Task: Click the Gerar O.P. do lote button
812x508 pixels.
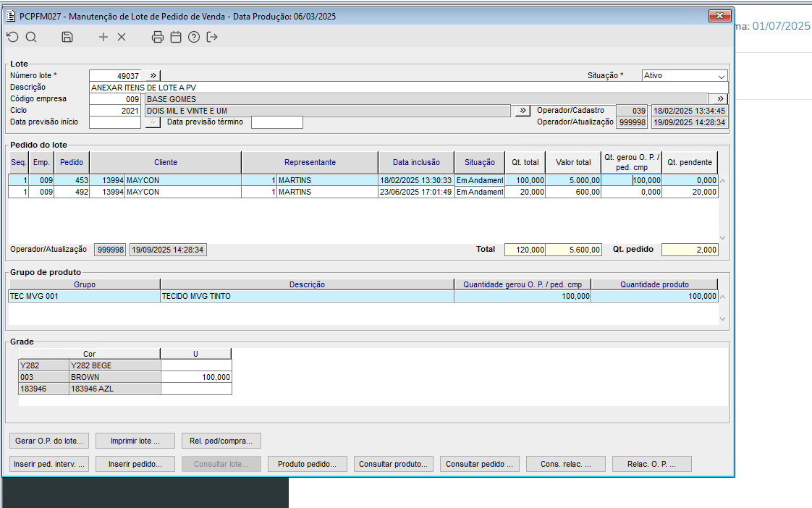Action: click(49, 441)
